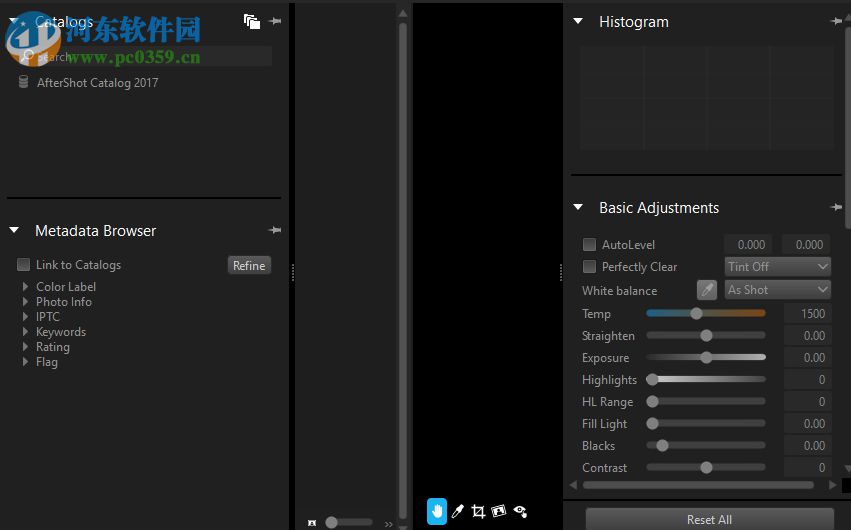851x530 pixels.
Task: Expand the Keywords tree node
Action: click(x=25, y=331)
